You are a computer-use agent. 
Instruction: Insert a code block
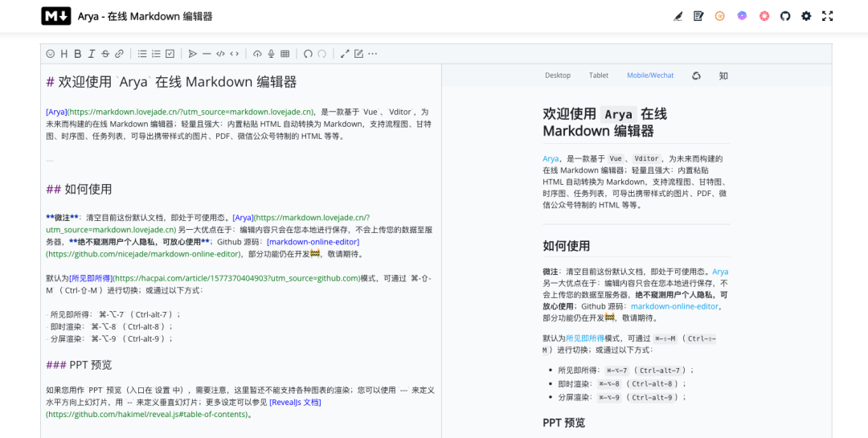pos(220,54)
